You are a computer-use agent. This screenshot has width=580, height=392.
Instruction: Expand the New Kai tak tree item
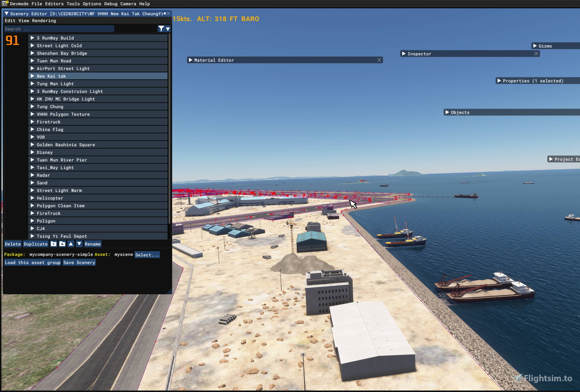coord(32,76)
